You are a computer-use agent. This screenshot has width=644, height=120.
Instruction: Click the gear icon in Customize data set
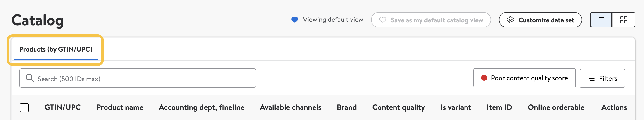point(510,20)
